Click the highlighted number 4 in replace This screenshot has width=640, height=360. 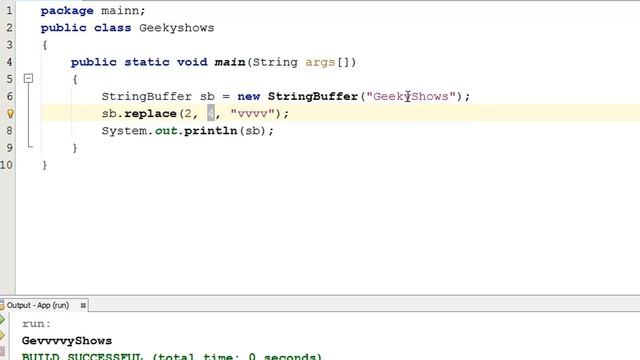tap(211, 113)
